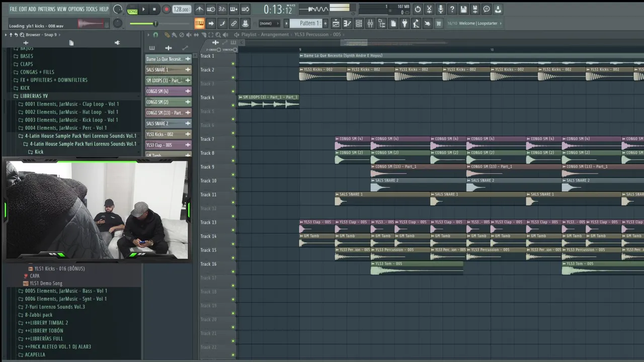Screen dimensions: 644x362
Task: Expand 0001 Elements, JarMusic - Clap Loop folder
Action: [x=71, y=104]
